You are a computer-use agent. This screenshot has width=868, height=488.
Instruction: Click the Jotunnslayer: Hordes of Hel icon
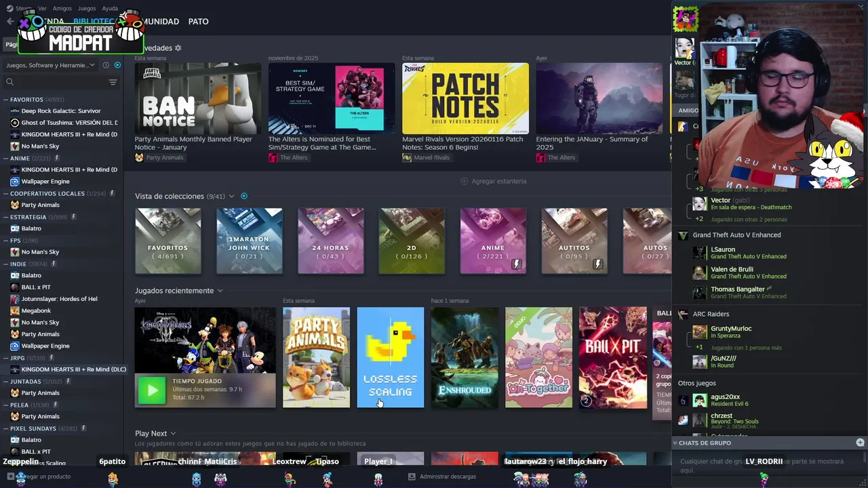[15, 299]
